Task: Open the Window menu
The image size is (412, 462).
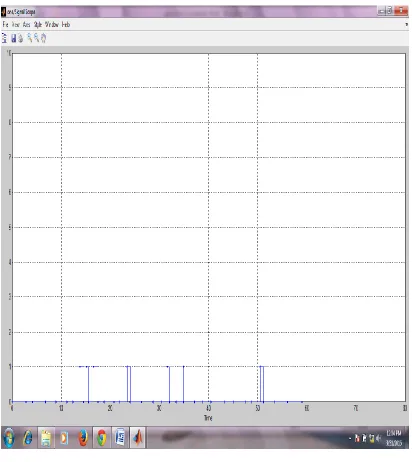Action: point(52,24)
